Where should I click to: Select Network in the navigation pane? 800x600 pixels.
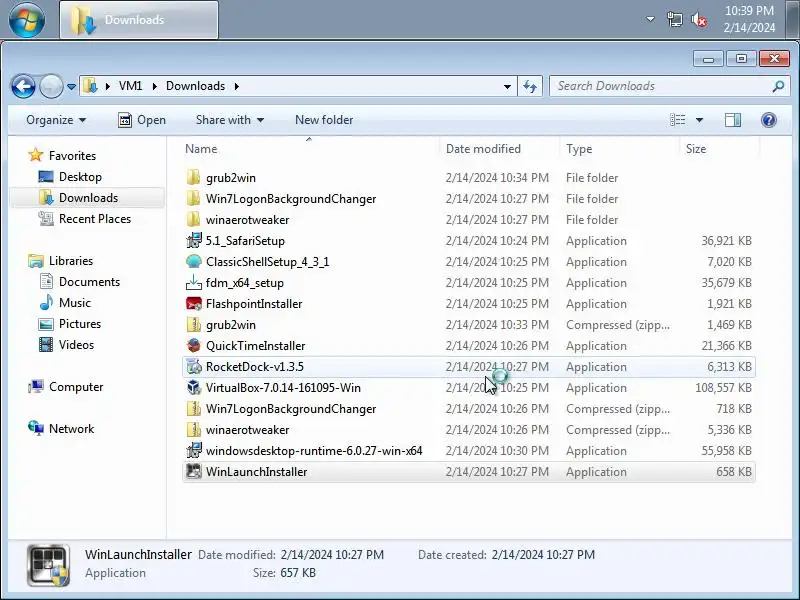(71, 429)
